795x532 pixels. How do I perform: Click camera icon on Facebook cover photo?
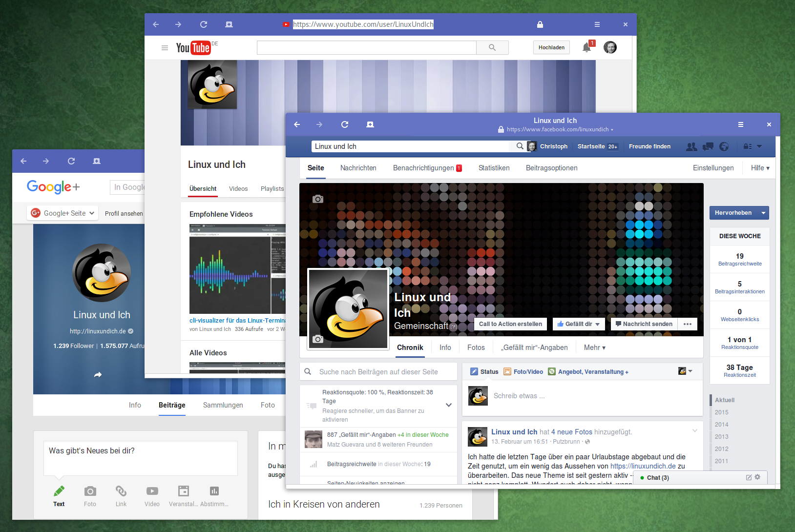[318, 199]
